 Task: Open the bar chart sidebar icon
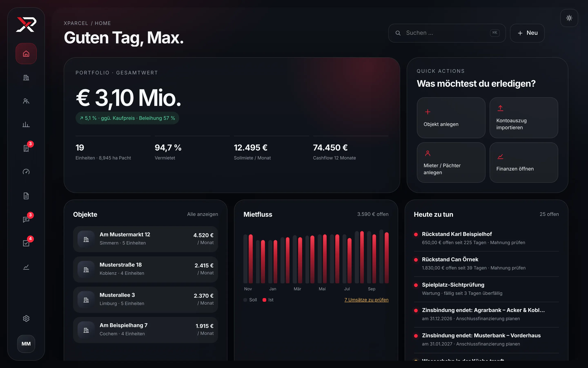pos(26,125)
